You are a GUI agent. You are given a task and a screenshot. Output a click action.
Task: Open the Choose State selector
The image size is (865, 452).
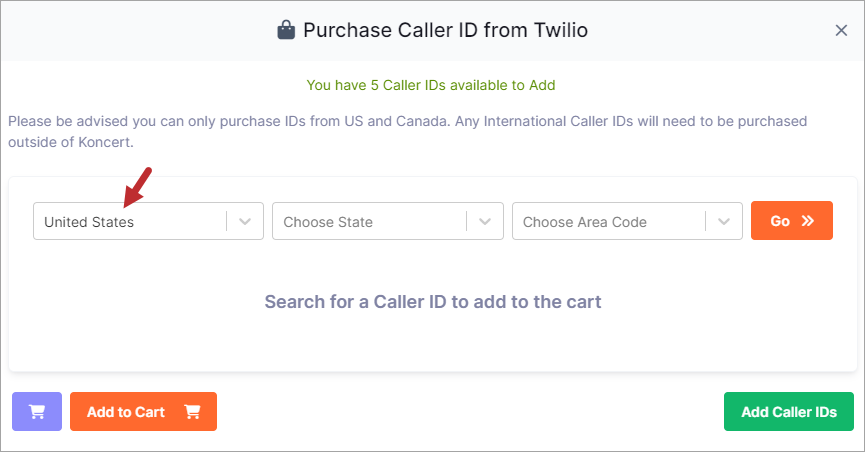[388, 221]
